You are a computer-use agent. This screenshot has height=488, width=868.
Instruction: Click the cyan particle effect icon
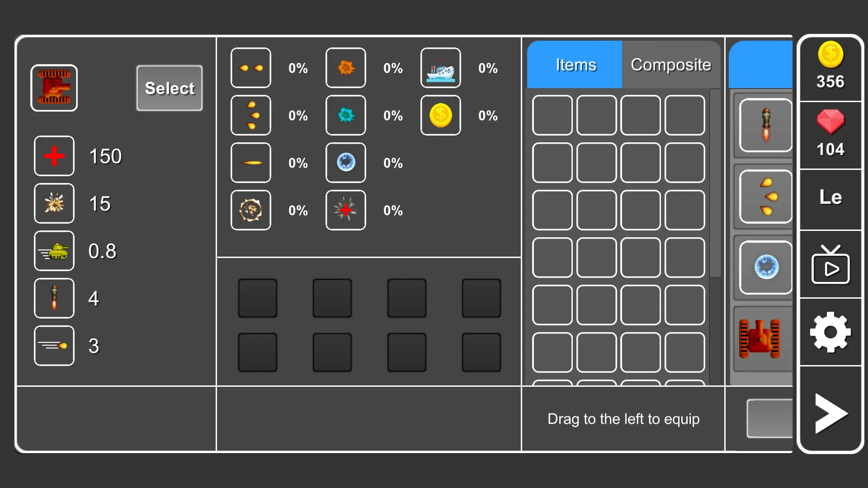(346, 116)
